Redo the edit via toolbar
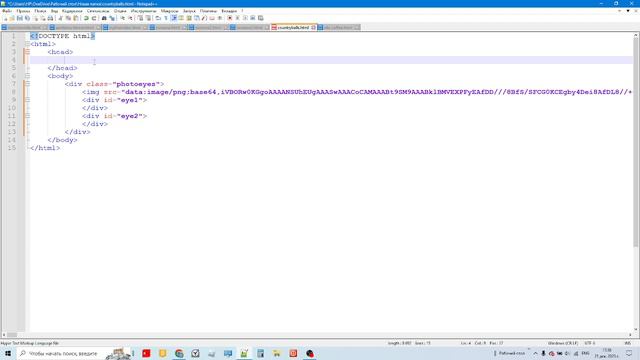This screenshot has height=360, width=640. click(94, 18)
